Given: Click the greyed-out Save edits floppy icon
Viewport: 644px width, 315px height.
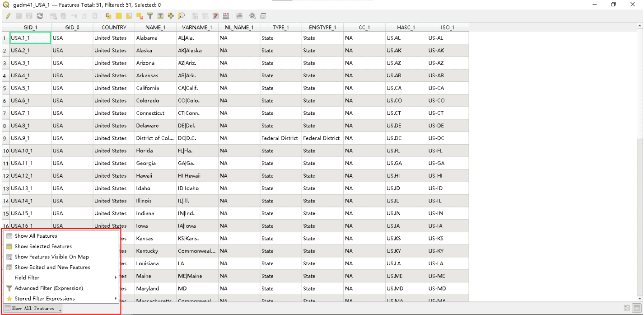Looking at the screenshot, I should 29,16.
